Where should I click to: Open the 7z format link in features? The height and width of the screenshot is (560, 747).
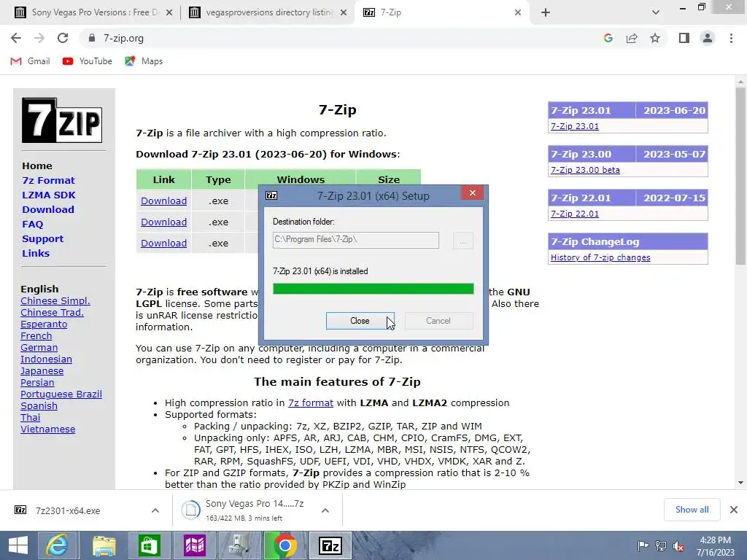tap(311, 402)
